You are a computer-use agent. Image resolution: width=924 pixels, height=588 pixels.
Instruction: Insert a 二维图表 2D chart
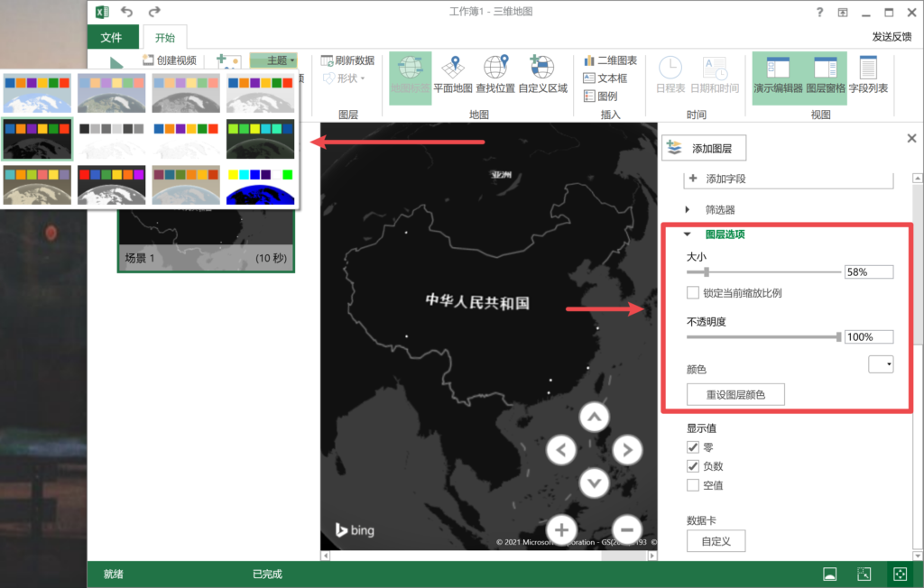pos(611,60)
